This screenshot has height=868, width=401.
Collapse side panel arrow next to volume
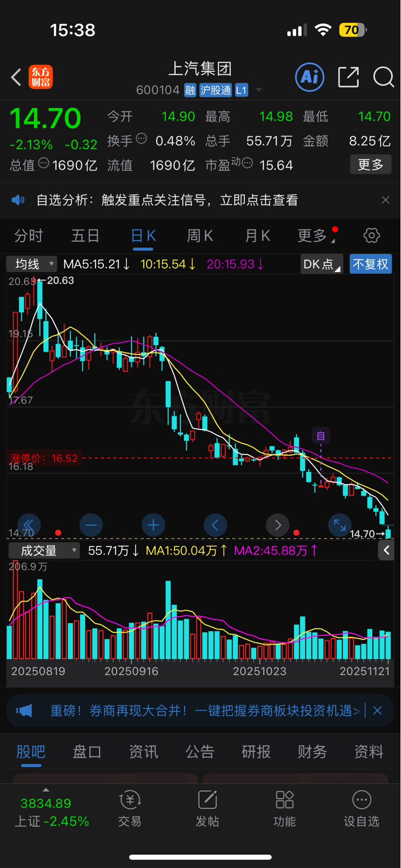coord(386,550)
